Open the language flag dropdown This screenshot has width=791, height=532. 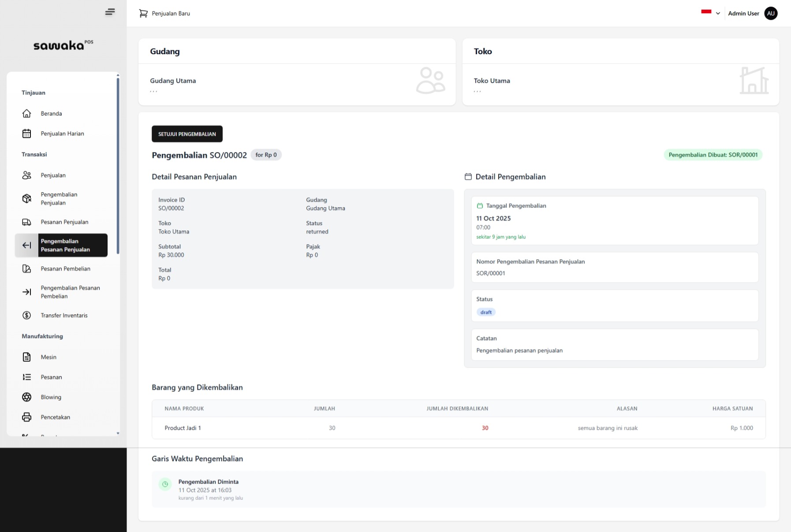tap(706, 13)
